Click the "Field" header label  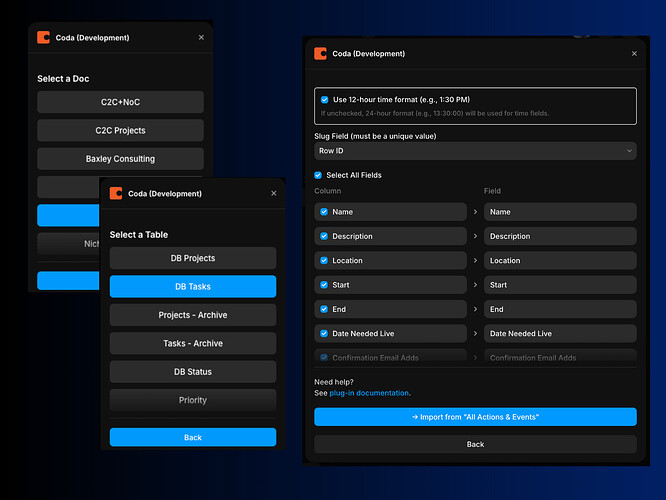pyautogui.click(x=492, y=191)
